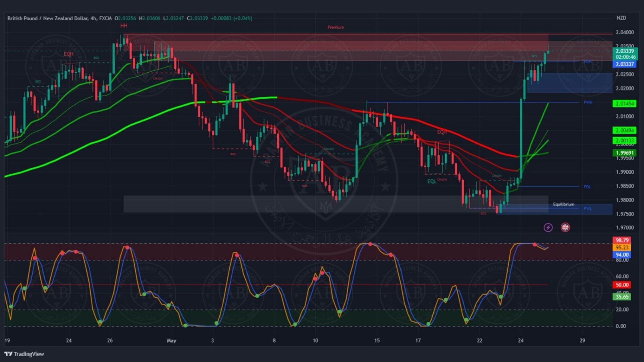Click the green price label 2.00494

[625, 130]
